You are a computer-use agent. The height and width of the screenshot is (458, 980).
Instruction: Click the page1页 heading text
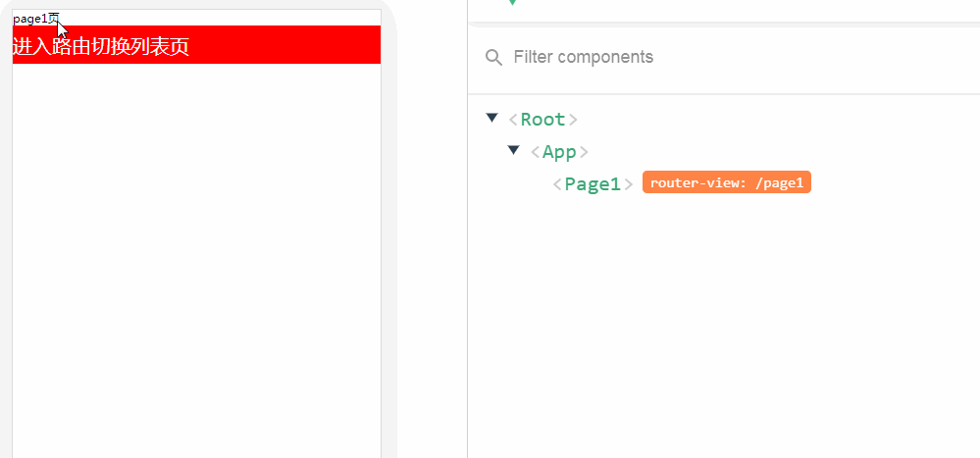(x=35, y=19)
